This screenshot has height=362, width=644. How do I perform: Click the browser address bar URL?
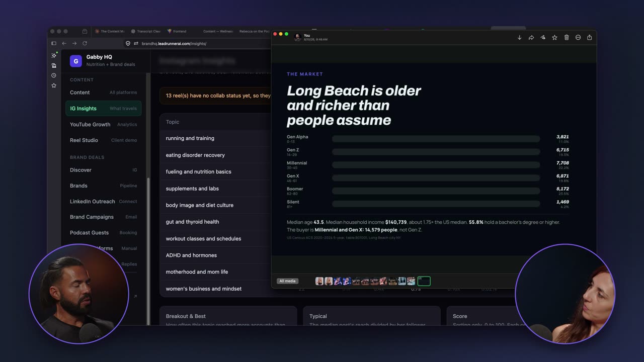pyautogui.click(x=174, y=44)
